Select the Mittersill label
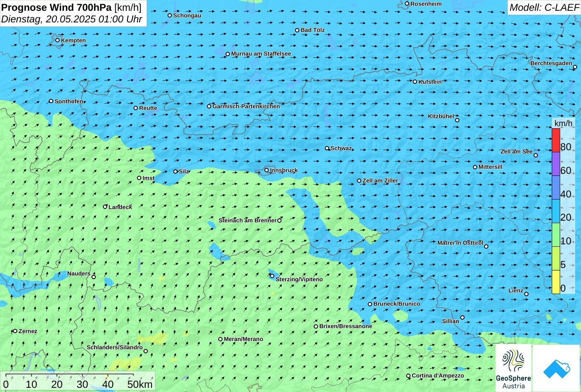 pyautogui.click(x=491, y=167)
